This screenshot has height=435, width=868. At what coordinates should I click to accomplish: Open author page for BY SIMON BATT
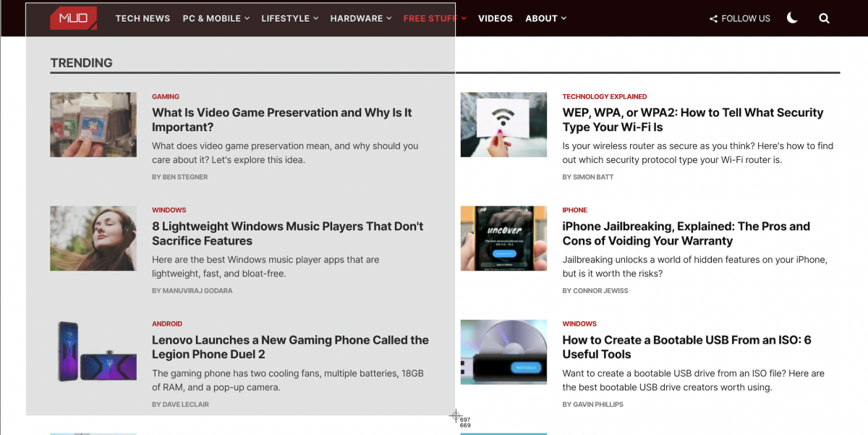[588, 177]
